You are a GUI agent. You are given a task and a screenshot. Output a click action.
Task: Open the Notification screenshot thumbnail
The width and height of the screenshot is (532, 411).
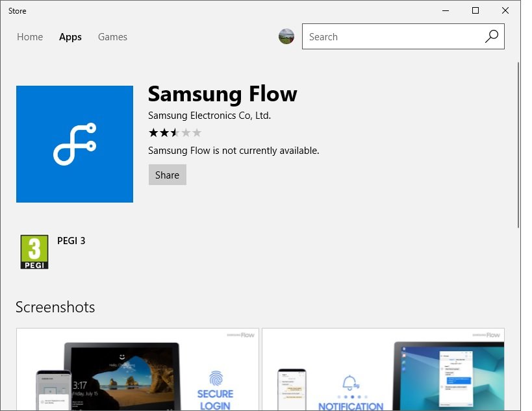tap(383, 369)
